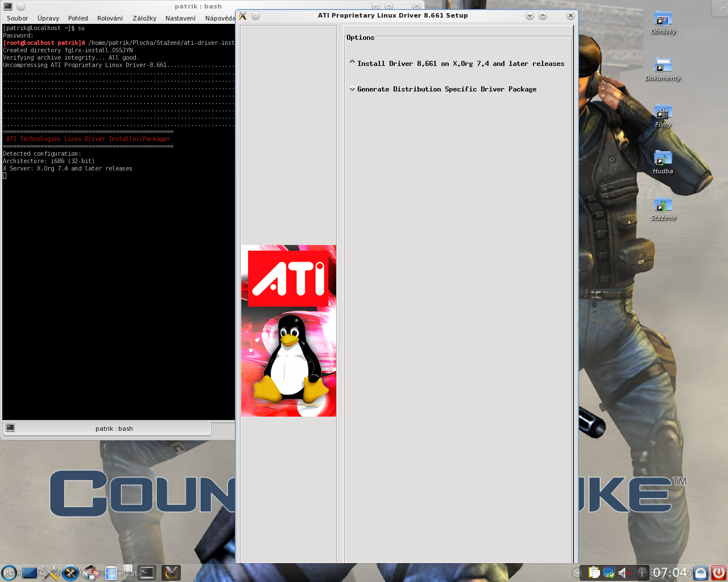Screen dimensions: 728x582
Task: Click the red power/logout button
Action: point(719,573)
